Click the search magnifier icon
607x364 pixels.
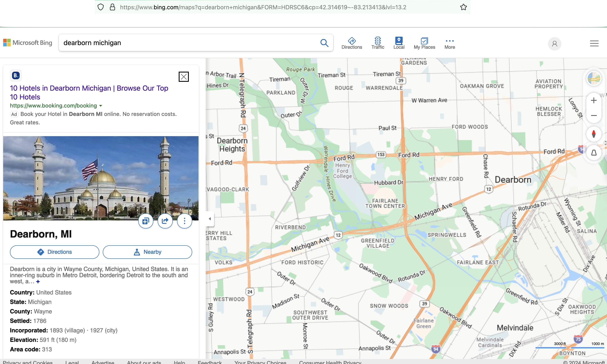324,43
